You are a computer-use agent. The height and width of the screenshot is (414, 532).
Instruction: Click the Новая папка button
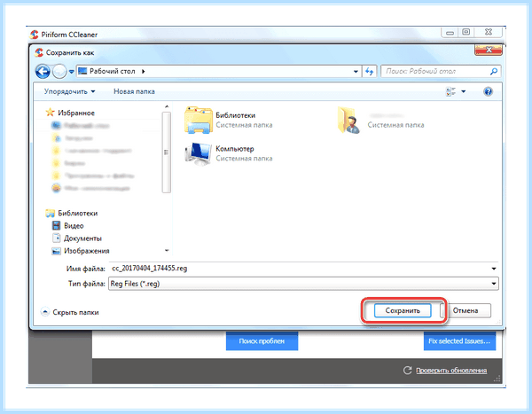[134, 91]
